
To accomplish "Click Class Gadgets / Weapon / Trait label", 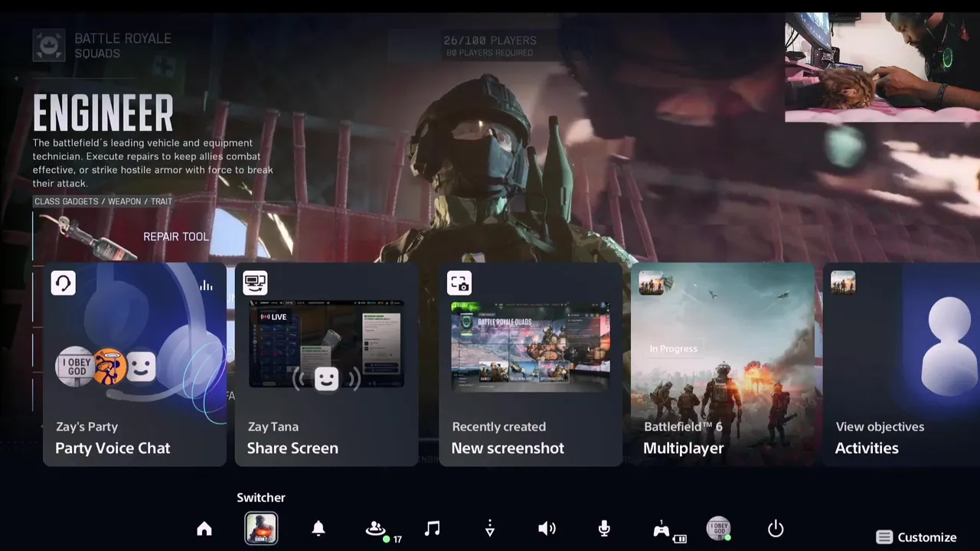I will tap(103, 201).
